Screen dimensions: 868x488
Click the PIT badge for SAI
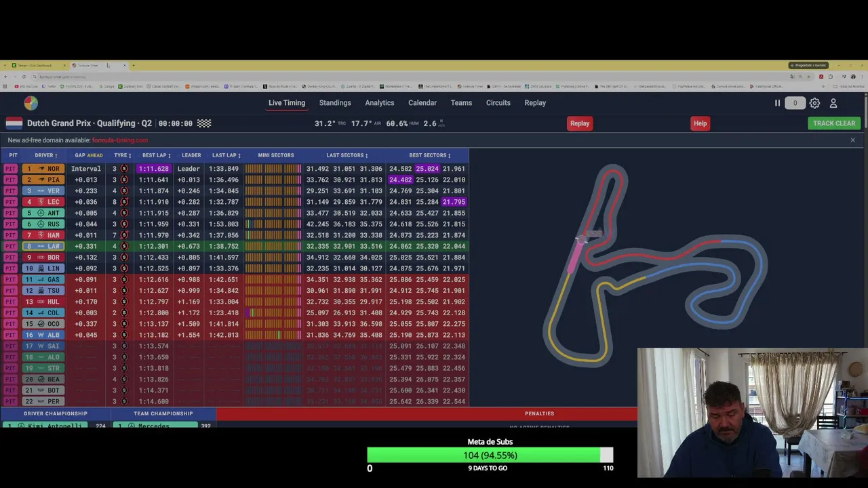pos(11,346)
